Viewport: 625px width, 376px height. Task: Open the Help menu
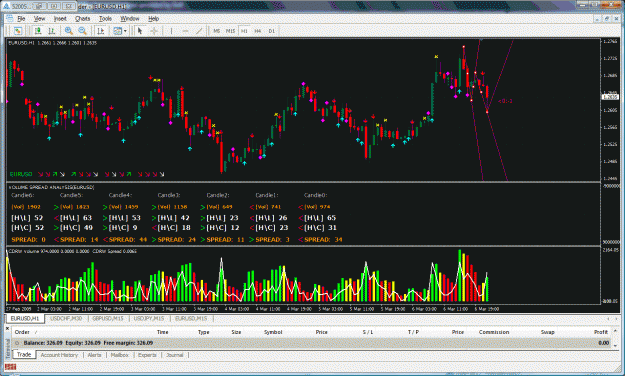click(x=153, y=19)
